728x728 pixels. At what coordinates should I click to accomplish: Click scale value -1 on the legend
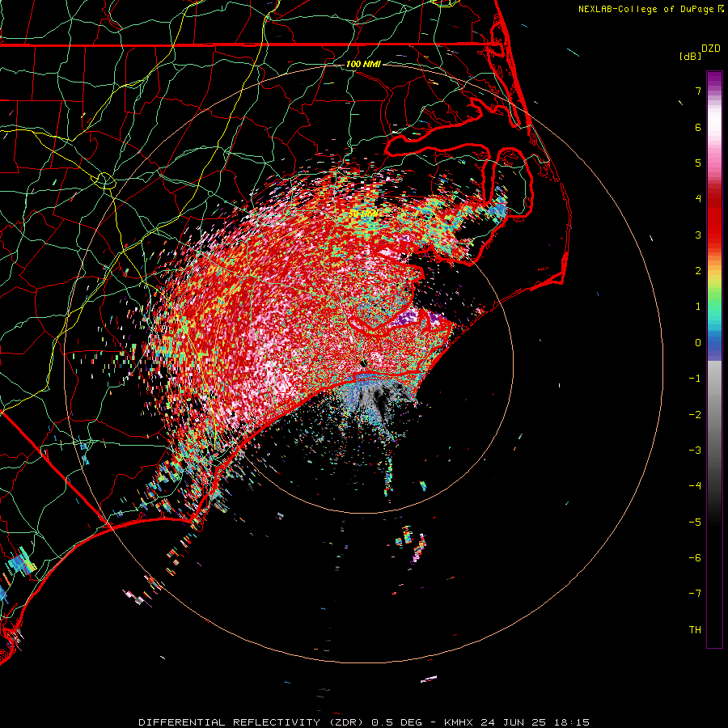point(695,379)
